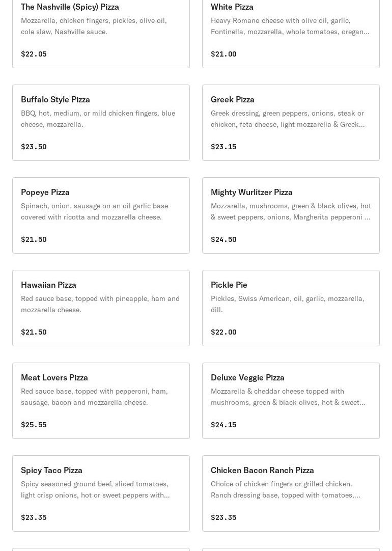The height and width of the screenshot is (551, 392).
Task: Click the Hawaiian Pizza description text
Action: [x=100, y=304]
